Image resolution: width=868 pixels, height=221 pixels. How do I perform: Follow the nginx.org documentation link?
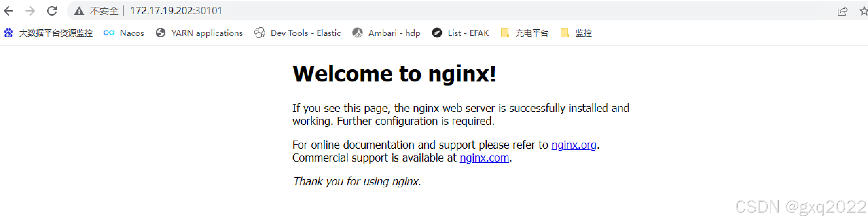574,145
